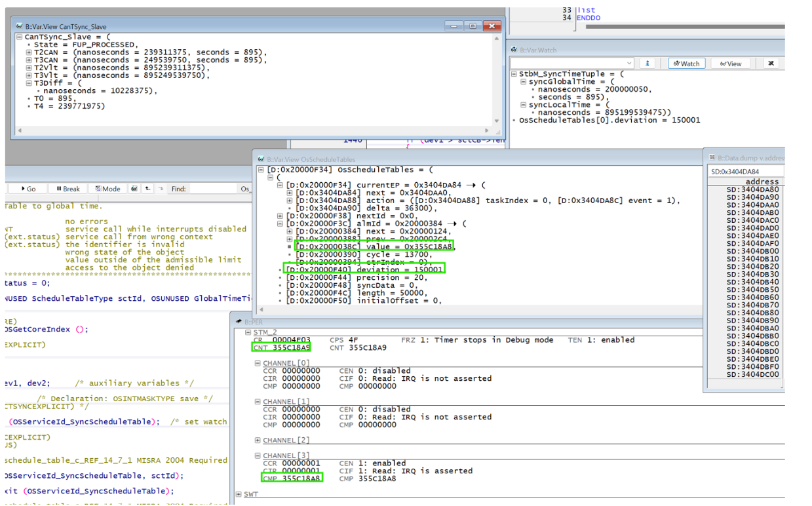Screen dimensions: 812x506
Task: Click the up-arrow history icon on source toolbar
Action: point(149,189)
